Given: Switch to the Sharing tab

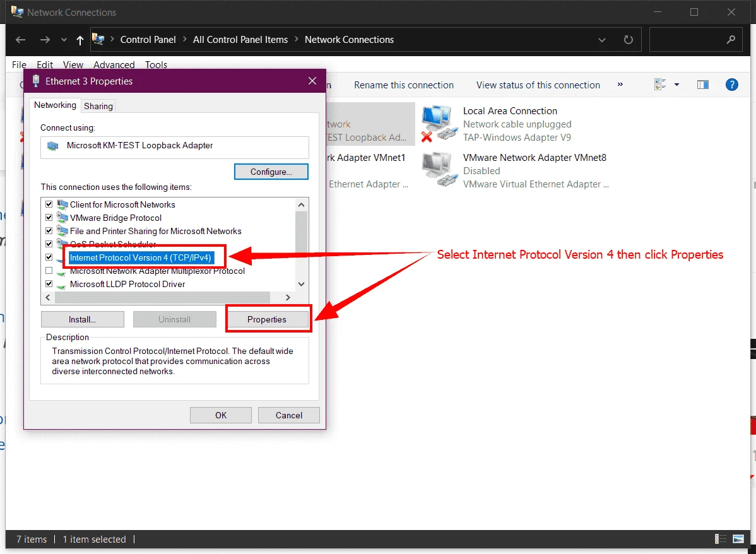Looking at the screenshot, I should (x=98, y=106).
